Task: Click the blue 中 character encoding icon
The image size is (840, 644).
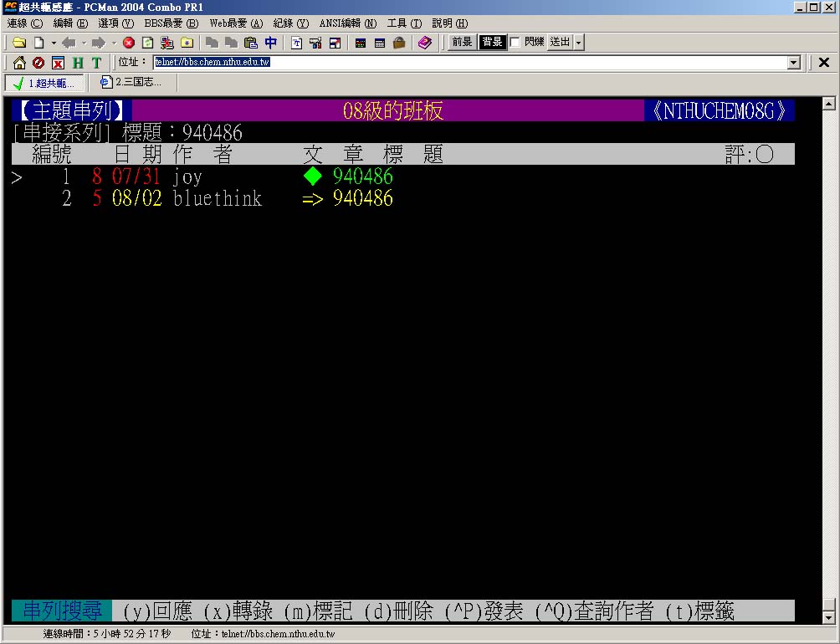Action: [x=270, y=43]
